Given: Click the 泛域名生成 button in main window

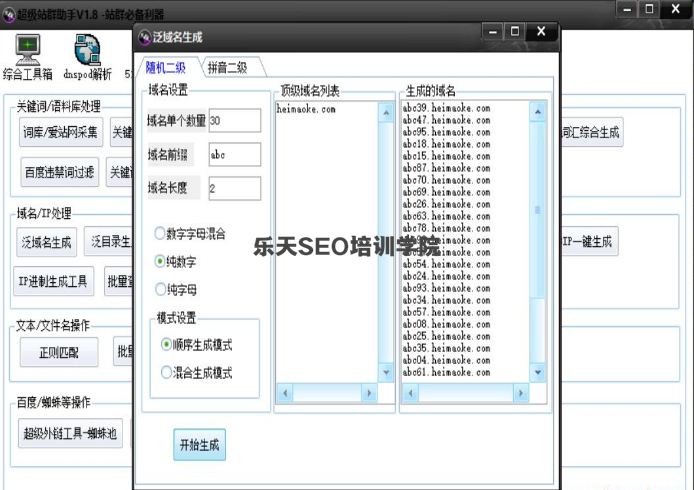Looking at the screenshot, I should (46, 242).
